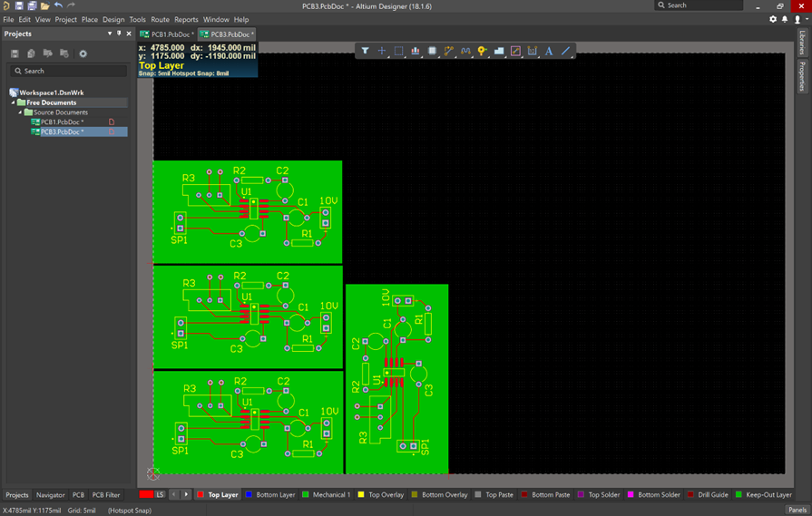Screen dimensions: 812x516
Task: Redo the last undone action
Action: pos(72,5)
